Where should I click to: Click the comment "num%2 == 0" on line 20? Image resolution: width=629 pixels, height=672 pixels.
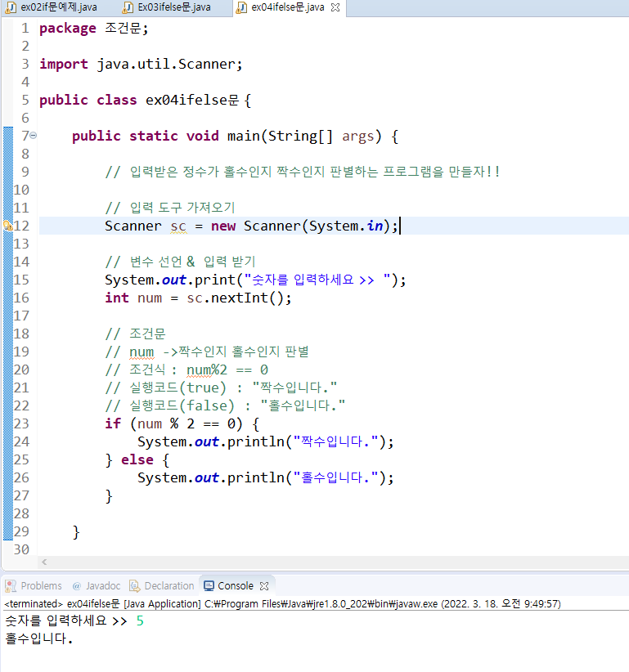(227, 370)
